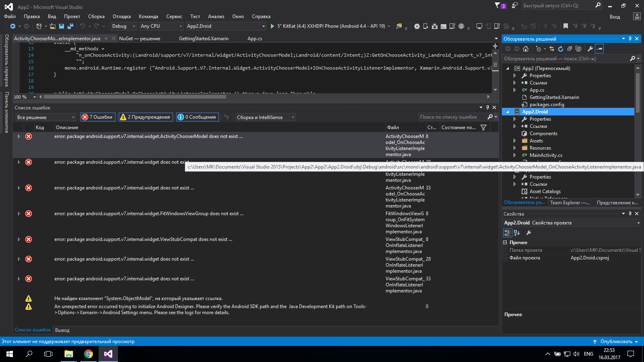Viewport: 644px width, 362px height.
Task: Click the horizontal scrollbar of the code editor
Action: (135, 97)
